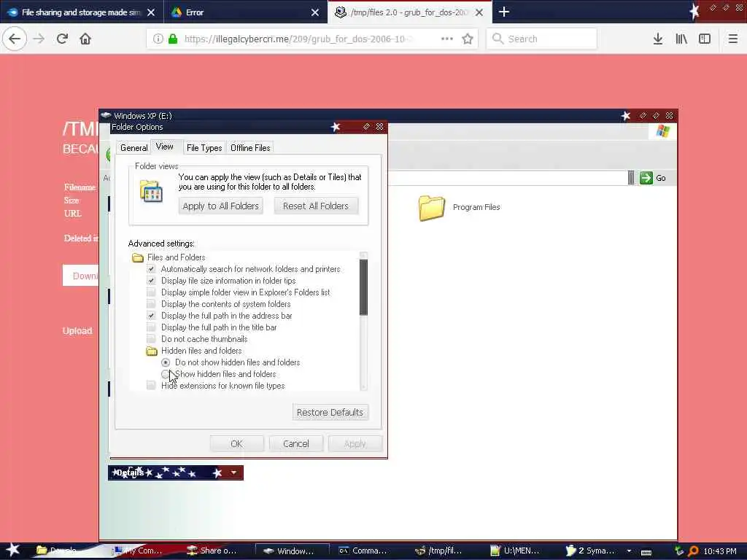The height and width of the screenshot is (560, 747).
Task: Click Reset All Folders button
Action: click(x=316, y=206)
